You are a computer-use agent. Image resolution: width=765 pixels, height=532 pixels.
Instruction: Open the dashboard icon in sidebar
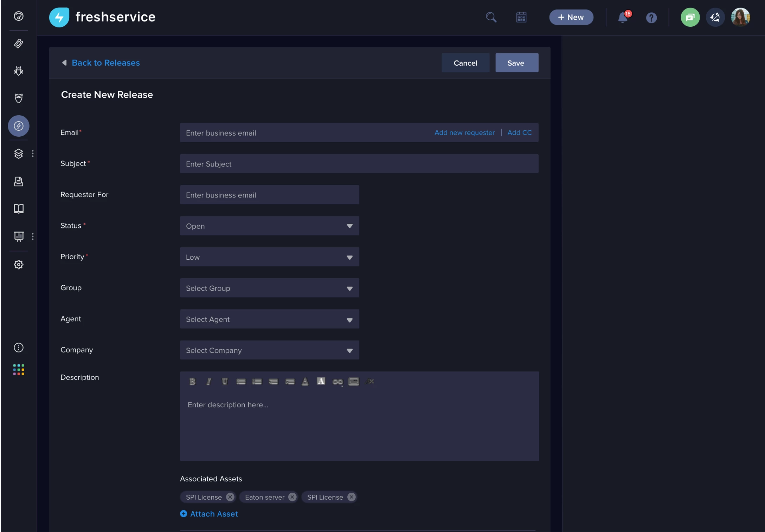pyautogui.click(x=19, y=16)
